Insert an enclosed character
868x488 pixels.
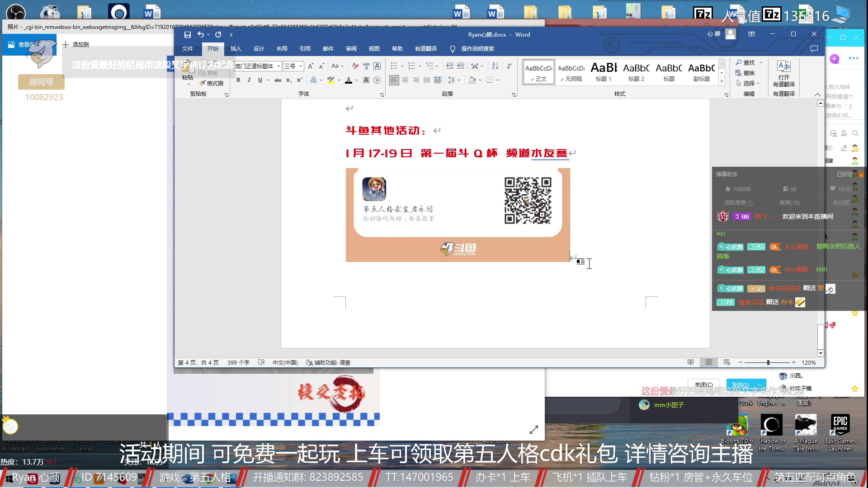(x=377, y=80)
